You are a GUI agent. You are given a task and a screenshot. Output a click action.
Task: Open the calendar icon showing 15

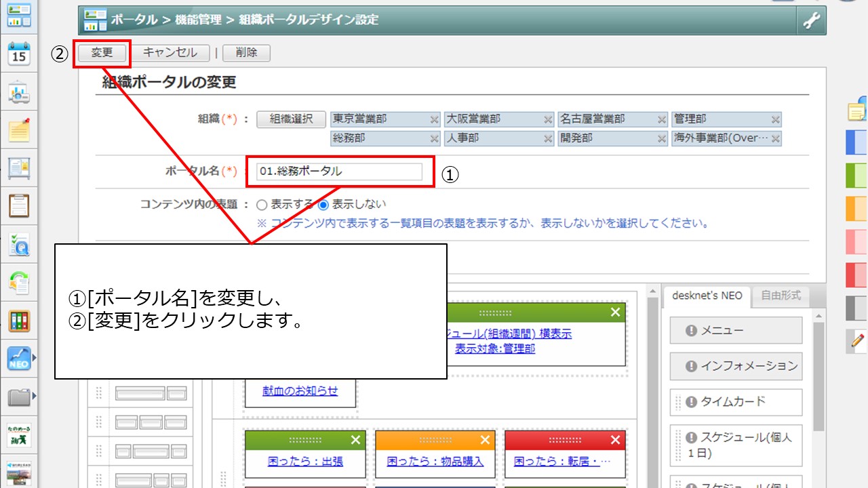point(19,54)
